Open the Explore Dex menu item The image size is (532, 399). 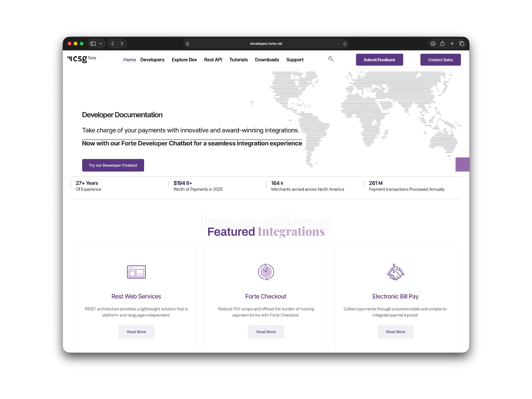184,60
